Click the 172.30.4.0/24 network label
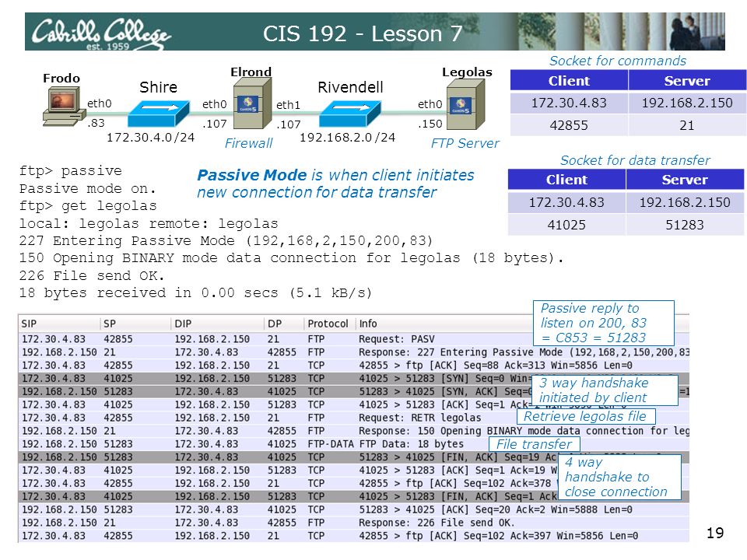Viewport: 747px width, 560px height. (x=150, y=138)
